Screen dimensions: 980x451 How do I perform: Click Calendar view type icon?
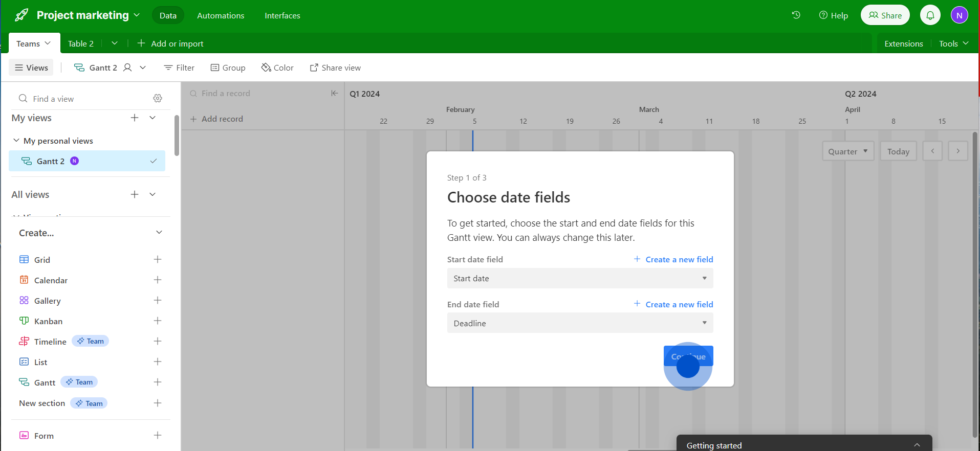point(24,280)
